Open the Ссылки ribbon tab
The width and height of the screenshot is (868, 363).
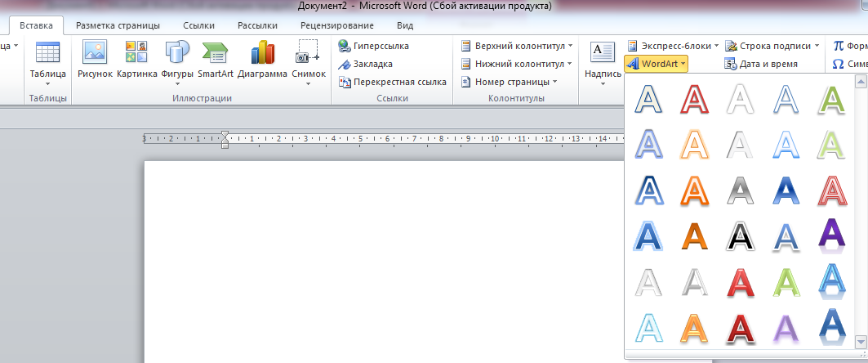click(x=198, y=25)
